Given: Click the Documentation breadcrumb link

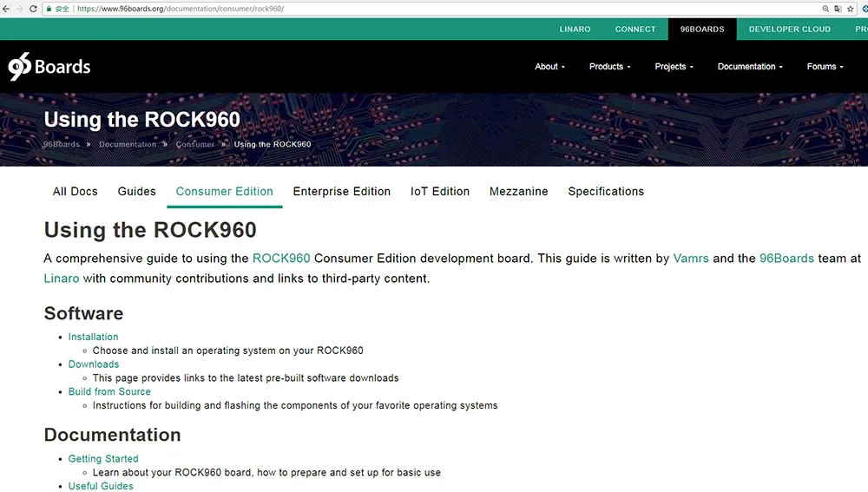Looking at the screenshot, I should coord(128,144).
